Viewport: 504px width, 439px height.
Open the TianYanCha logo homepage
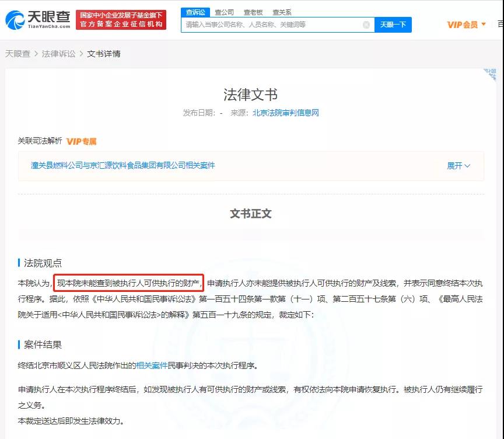[38, 20]
